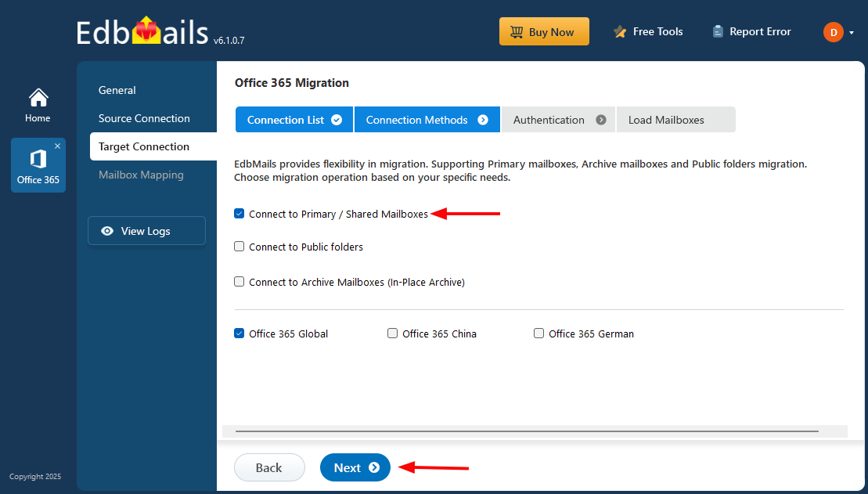Click the arrow icon inside Next button
The image size is (868, 494).
tap(374, 467)
